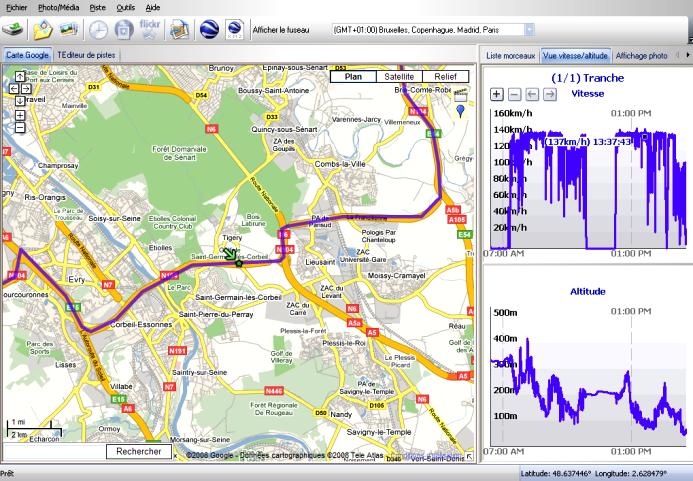Click the flickr upload toolbar icon
This screenshot has height=481, width=693.
(x=149, y=28)
